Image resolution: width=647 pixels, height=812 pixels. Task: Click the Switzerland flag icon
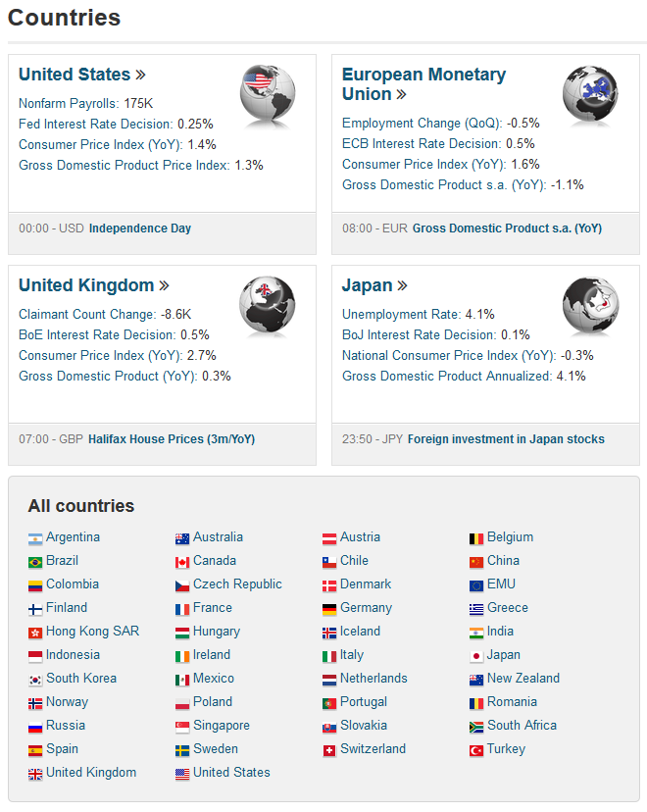[329, 750]
